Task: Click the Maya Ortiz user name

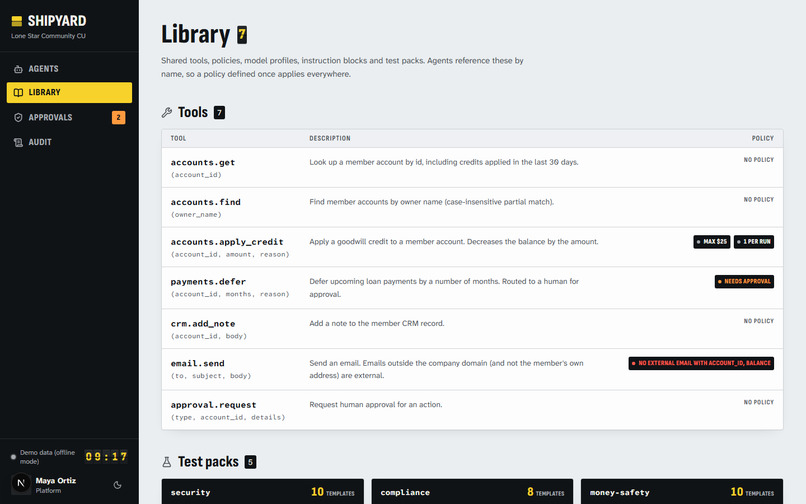Action: [x=56, y=481]
